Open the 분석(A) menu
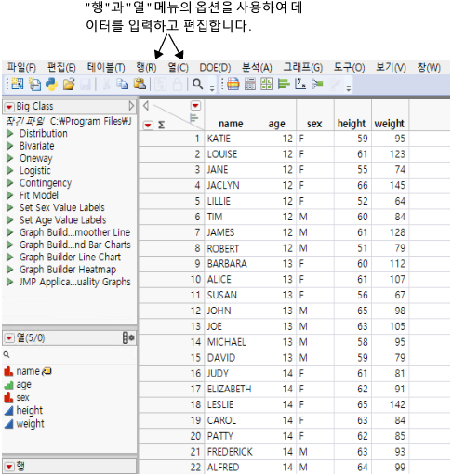Screen dimensions: 452x476 [x=257, y=67]
